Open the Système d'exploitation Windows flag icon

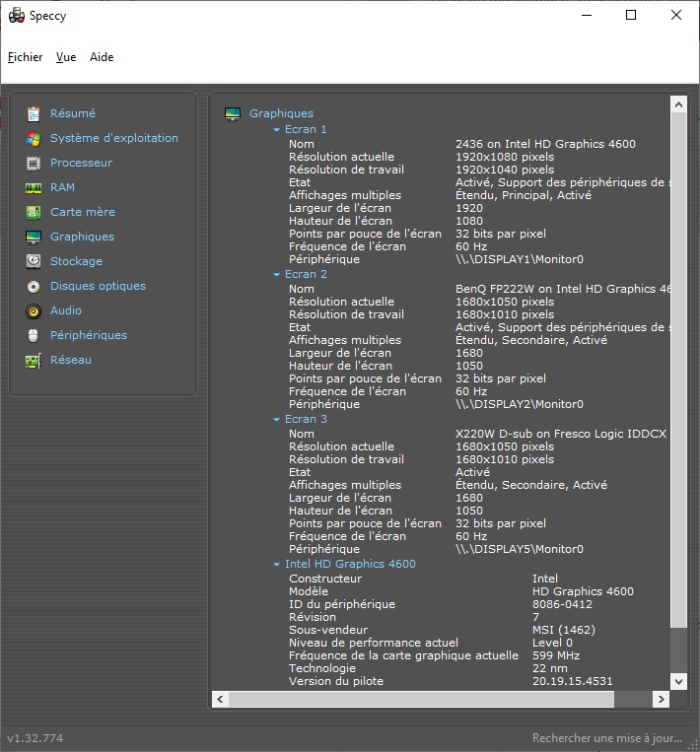[34, 139]
